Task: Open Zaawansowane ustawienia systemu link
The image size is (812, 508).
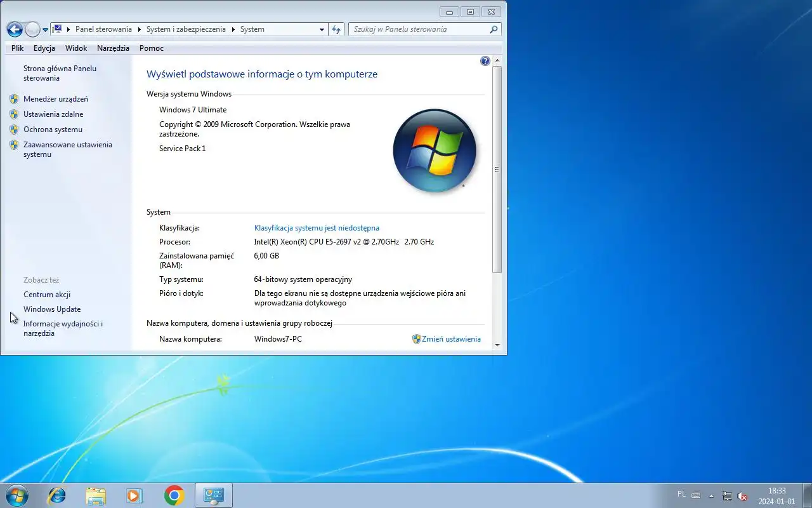Action: click(68, 149)
